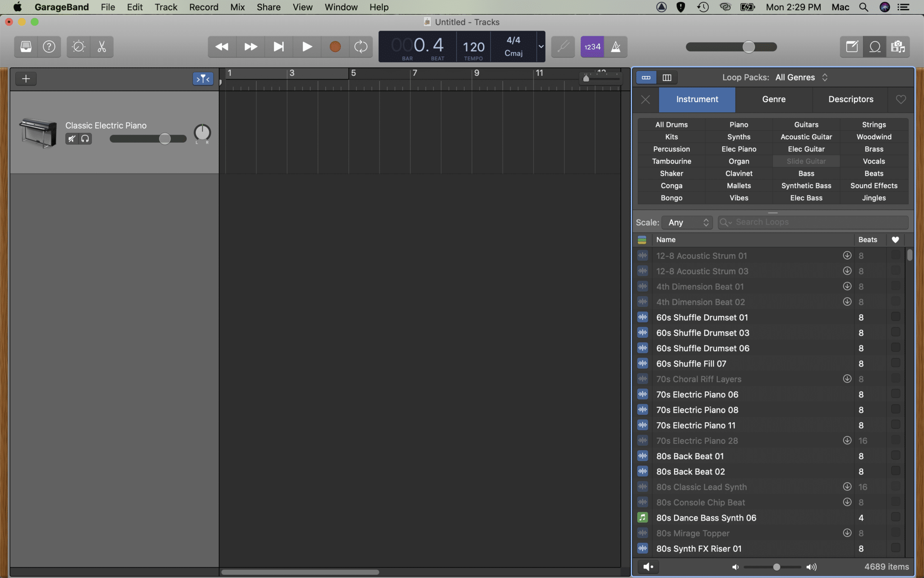Screen dimensions: 924x578
Task: Open the Tuner icon in the toolbar
Action: (78, 47)
